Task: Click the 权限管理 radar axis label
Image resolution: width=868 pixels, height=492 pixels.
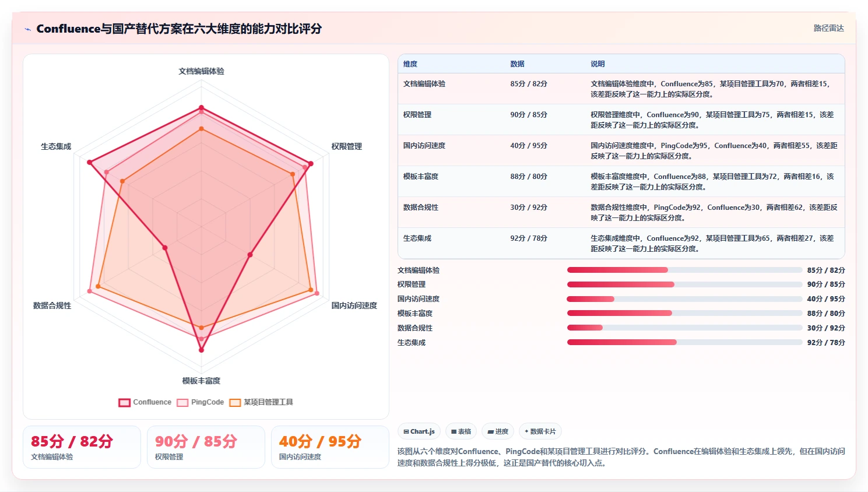Action: click(347, 146)
